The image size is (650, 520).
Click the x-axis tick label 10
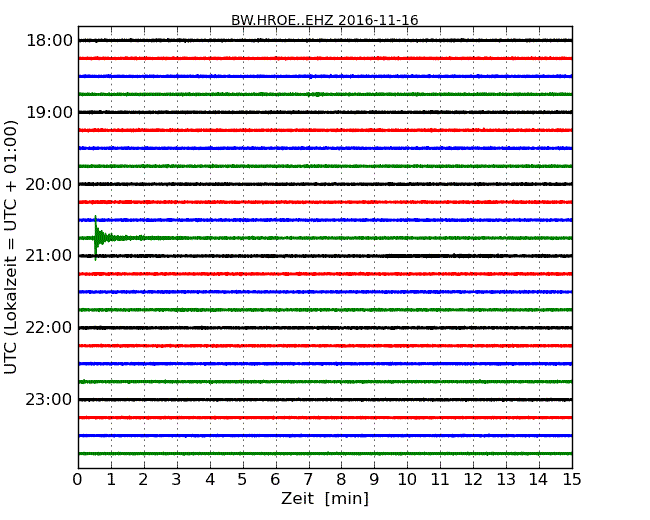(407, 480)
